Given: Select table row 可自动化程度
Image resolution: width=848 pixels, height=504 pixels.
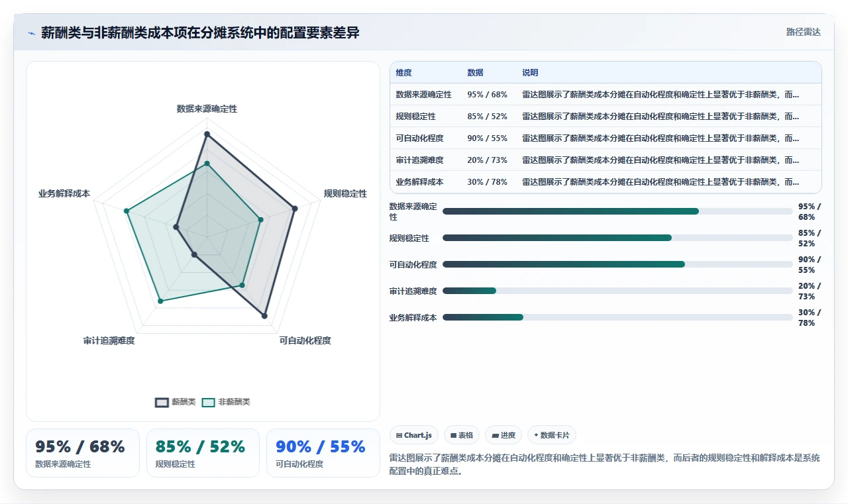Looking at the screenshot, I should 606,138.
